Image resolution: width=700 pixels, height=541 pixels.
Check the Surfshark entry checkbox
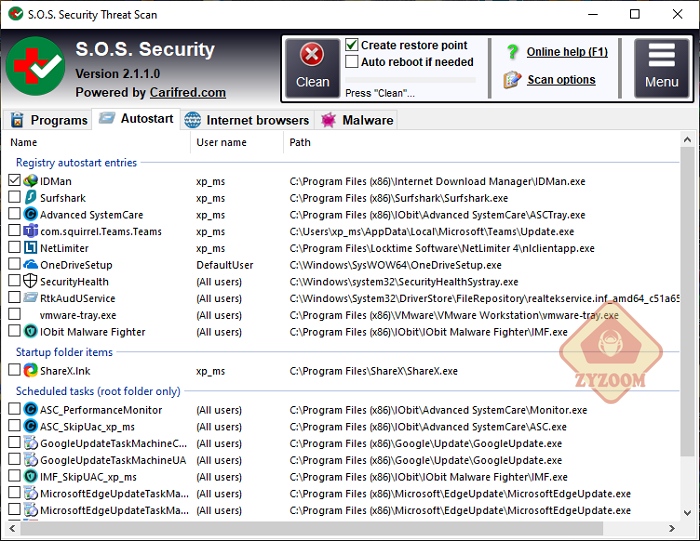(14, 196)
